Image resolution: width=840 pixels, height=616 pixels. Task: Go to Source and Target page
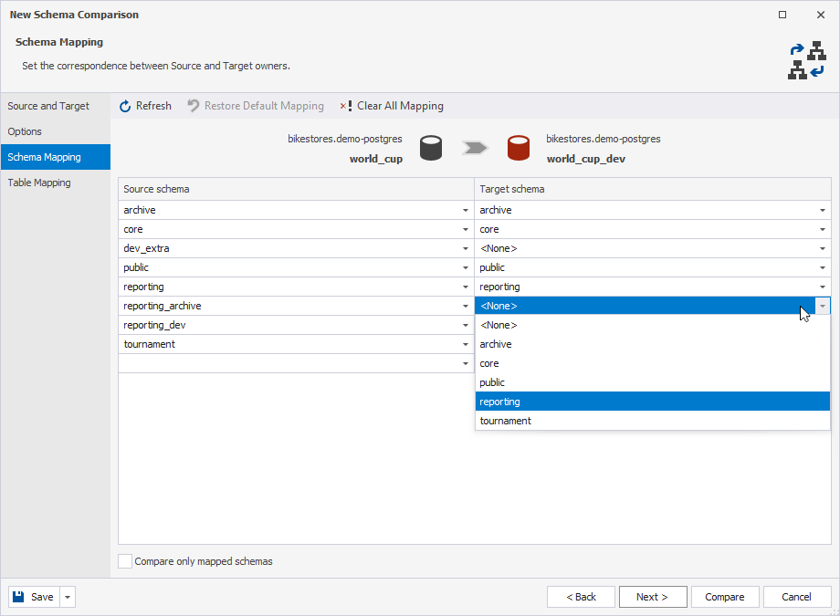[x=56, y=106]
